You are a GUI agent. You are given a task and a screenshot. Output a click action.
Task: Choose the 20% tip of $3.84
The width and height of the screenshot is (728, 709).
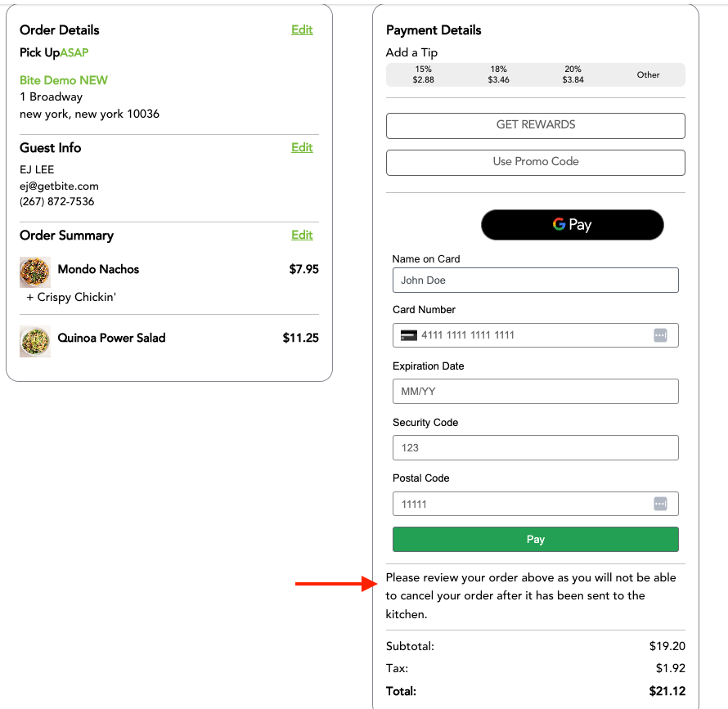coord(573,74)
